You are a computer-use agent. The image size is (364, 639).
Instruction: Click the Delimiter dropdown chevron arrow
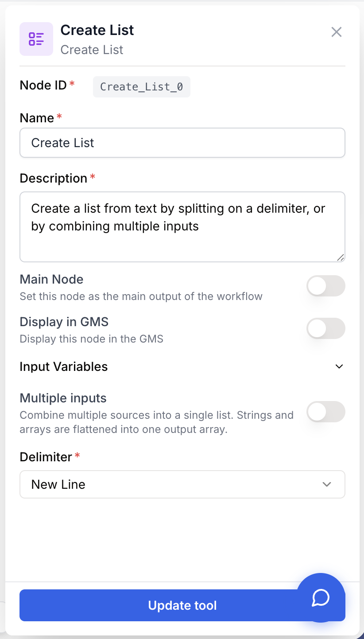[x=327, y=484]
